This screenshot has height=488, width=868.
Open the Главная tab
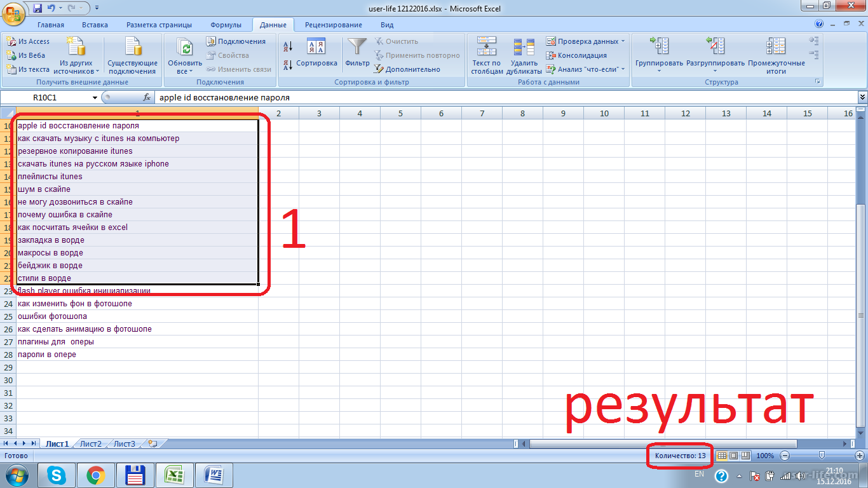51,25
